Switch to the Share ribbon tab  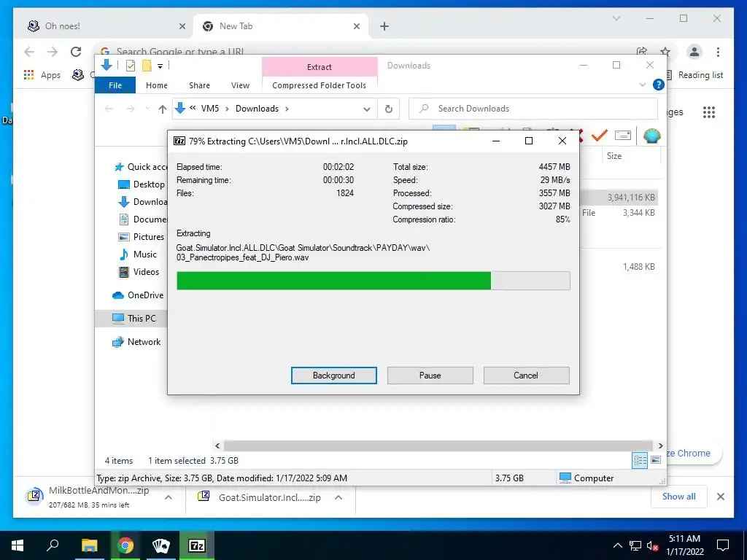[x=199, y=85]
